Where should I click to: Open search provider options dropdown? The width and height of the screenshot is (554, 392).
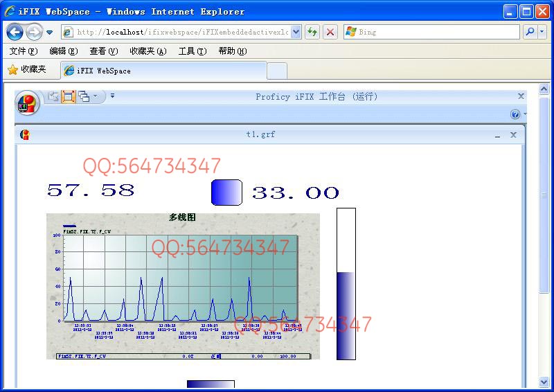point(542,32)
